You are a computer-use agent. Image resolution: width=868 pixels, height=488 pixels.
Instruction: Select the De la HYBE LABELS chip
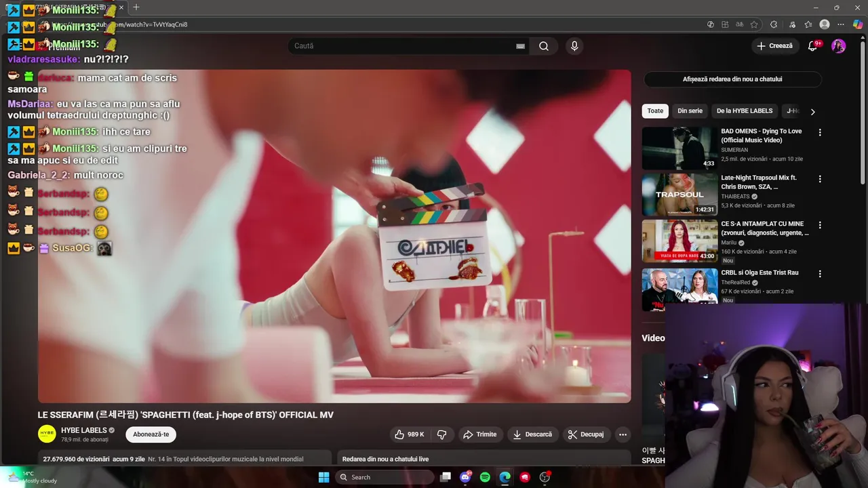[x=745, y=111]
